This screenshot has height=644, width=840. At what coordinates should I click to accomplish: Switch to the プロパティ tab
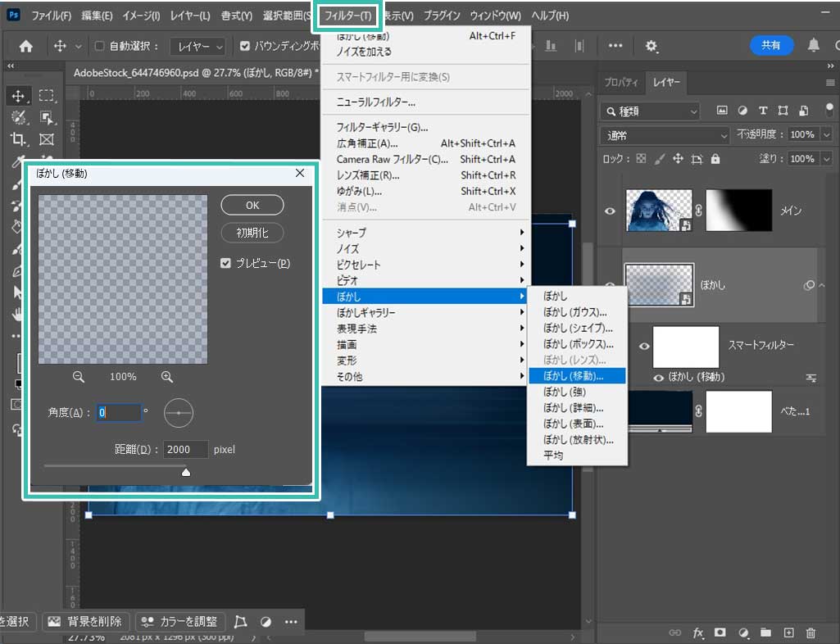621,83
